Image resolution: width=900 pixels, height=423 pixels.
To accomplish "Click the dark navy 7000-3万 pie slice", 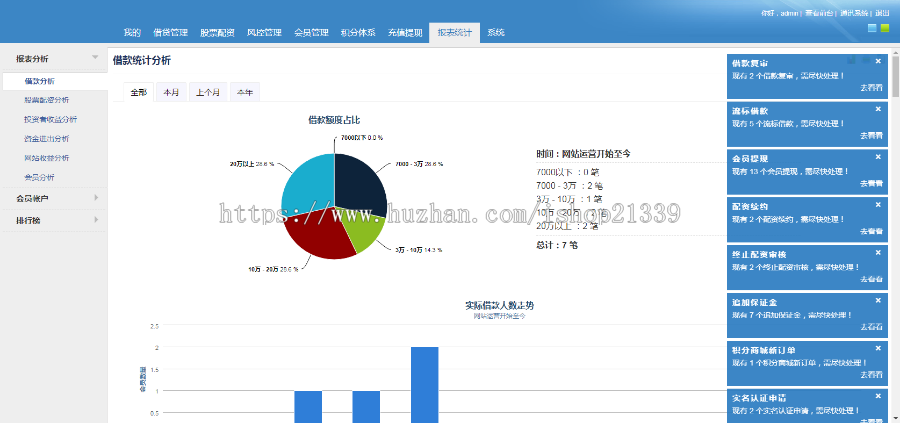I will tap(359, 184).
